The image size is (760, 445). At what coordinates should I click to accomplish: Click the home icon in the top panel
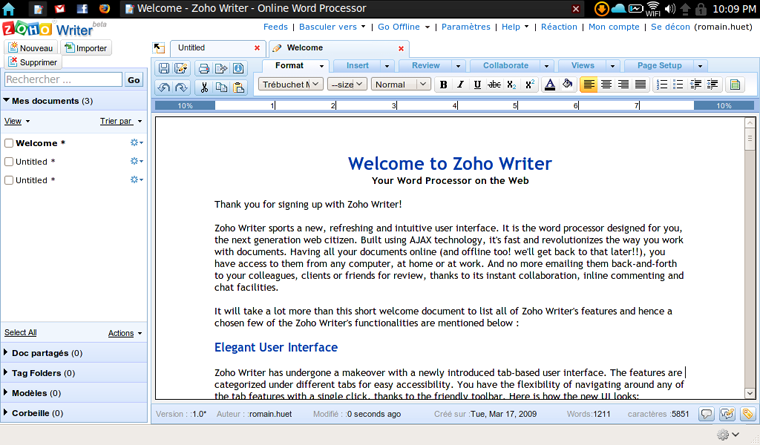point(9,9)
